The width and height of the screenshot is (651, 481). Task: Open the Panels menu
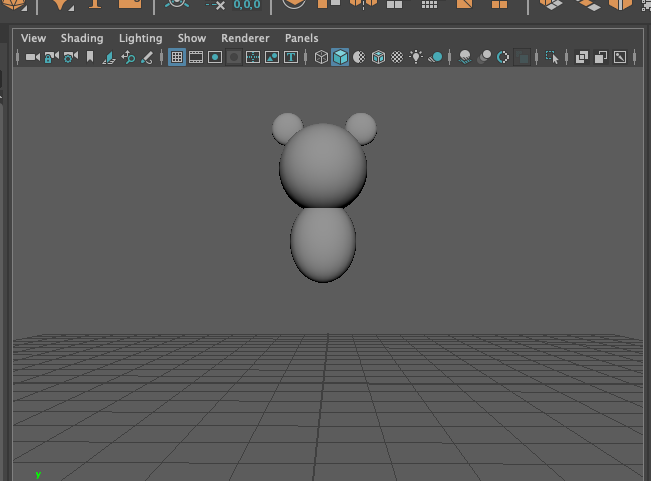(301, 38)
